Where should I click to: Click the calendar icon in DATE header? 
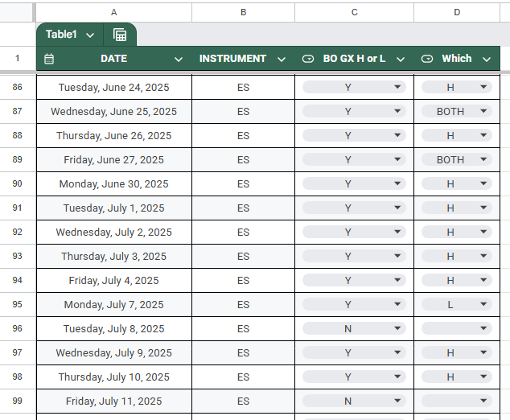pos(49,59)
